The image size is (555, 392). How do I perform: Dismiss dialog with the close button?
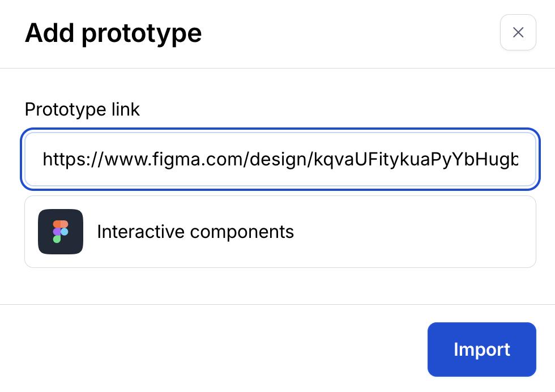[x=518, y=33]
